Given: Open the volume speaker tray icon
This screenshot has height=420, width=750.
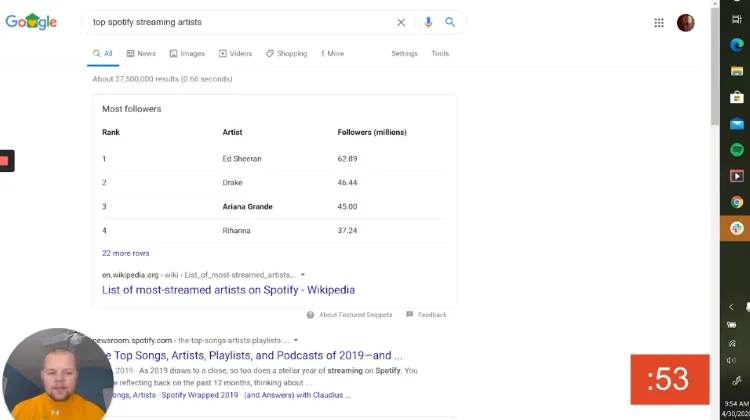Looking at the screenshot, I should pyautogui.click(x=732, y=361).
